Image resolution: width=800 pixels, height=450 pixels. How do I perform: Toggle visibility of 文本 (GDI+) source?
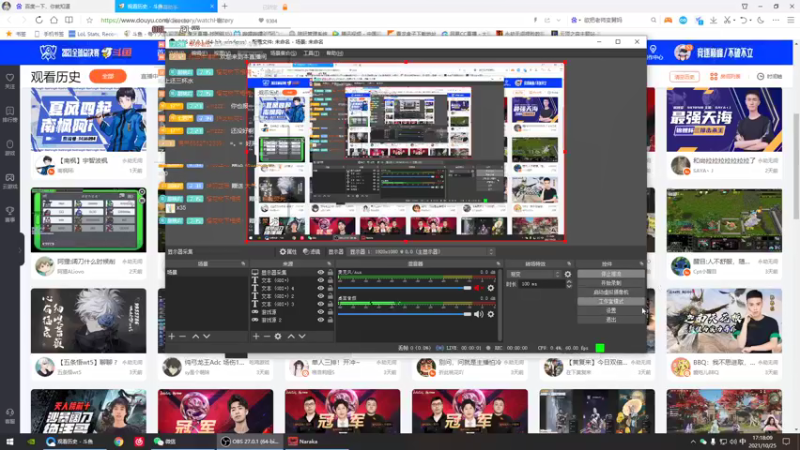coord(320,280)
